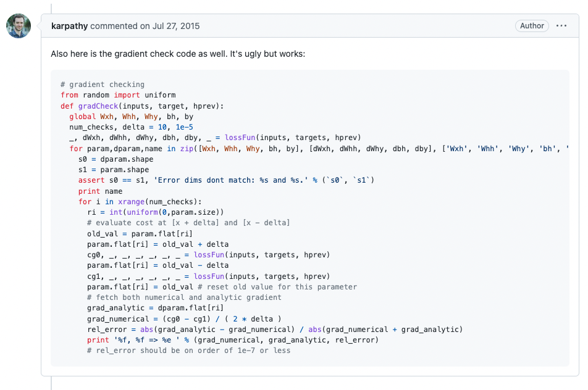The height and width of the screenshot is (390, 588).
Task: Click the 'grad_analytic = dparam.flat[ri]' line
Action: click(x=155, y=308)
